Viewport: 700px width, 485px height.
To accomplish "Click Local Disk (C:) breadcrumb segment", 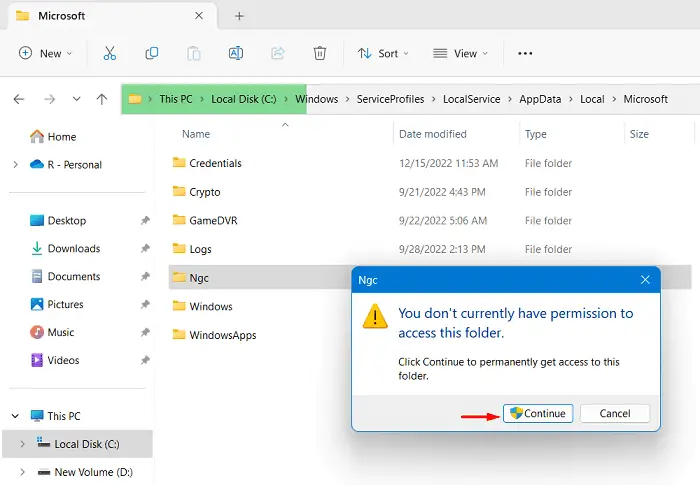I will pos(244,99).
